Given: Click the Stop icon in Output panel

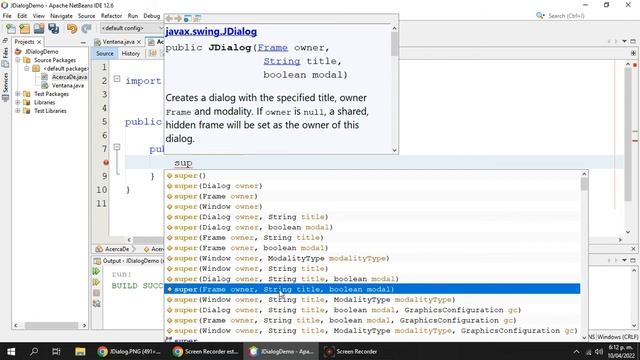Looking at the screenshot, I should (96, 293).
